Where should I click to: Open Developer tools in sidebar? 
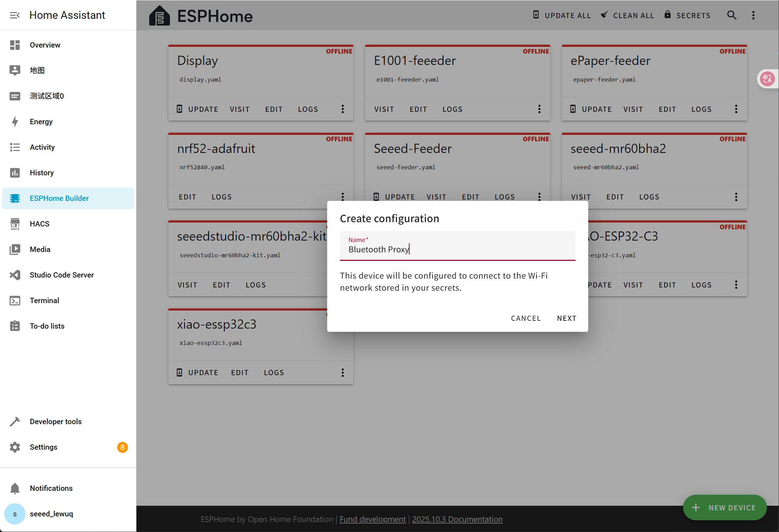(x=55, y=422)
